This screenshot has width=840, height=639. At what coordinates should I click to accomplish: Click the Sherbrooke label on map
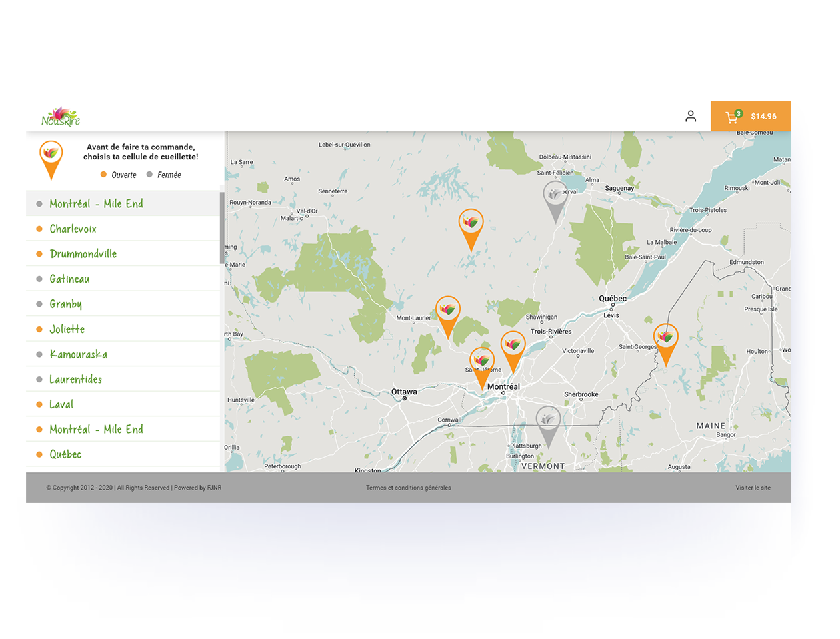[x=581, y=394]
